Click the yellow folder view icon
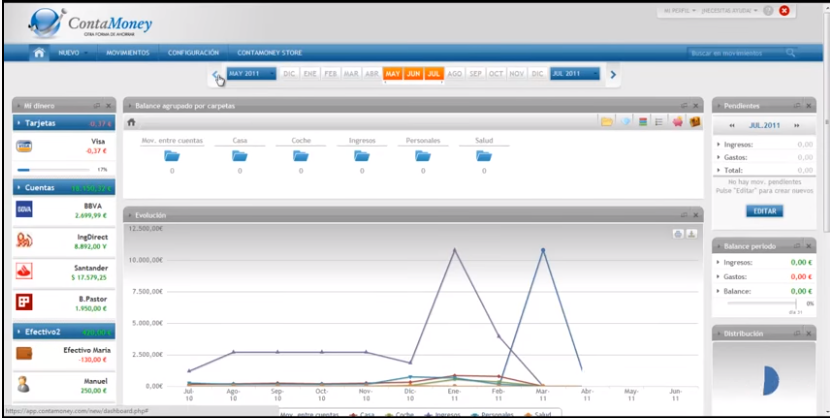This screenshot has height=418, width=830. tap(607, 122)
